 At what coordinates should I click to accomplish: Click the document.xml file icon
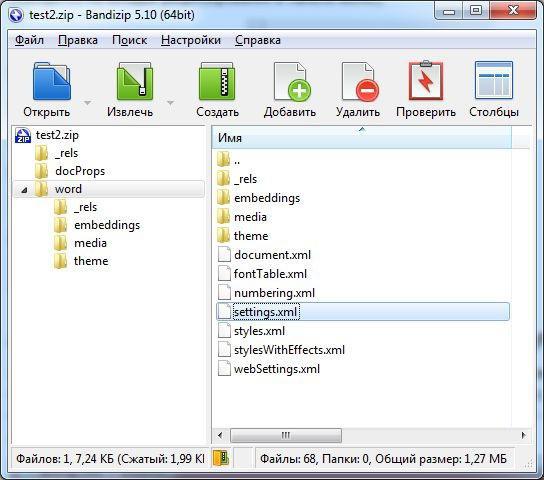point(224,255)
